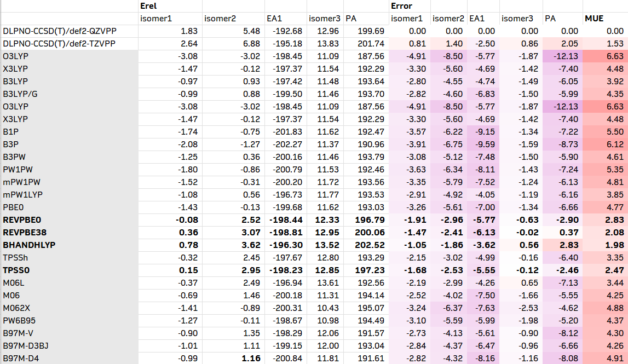Image resolution: width=628 pixels, height=364 pixels.
Task: Click the Error header cell
Action: 401,6
